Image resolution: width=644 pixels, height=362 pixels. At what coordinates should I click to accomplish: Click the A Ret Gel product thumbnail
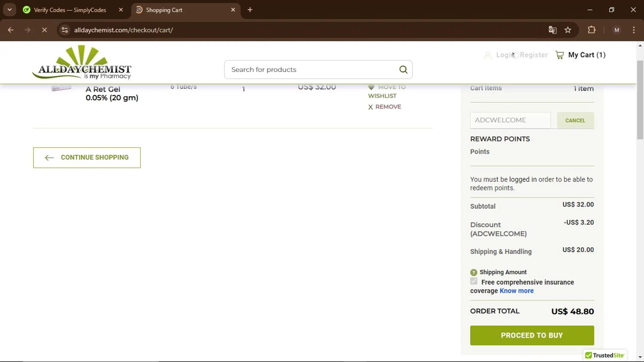pos(61,88)
